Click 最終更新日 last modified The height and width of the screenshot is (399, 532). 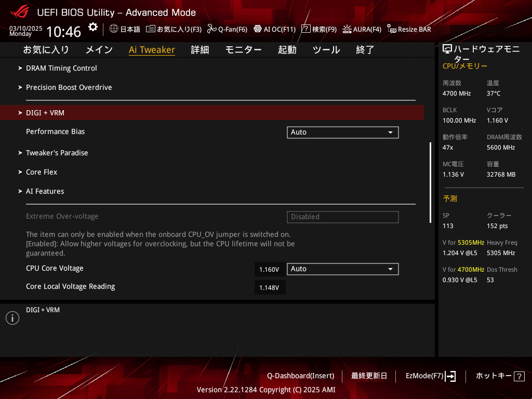(x=369, y=376)
